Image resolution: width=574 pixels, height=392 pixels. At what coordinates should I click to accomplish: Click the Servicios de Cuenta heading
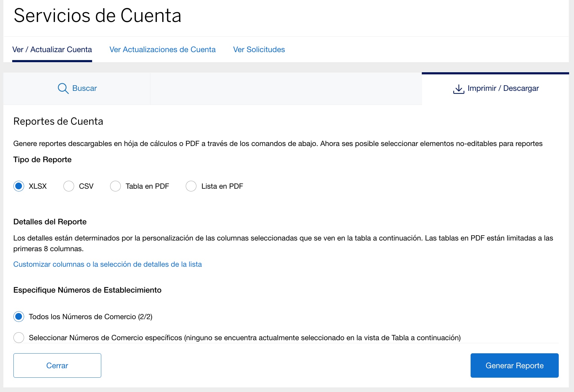[97, 15]
